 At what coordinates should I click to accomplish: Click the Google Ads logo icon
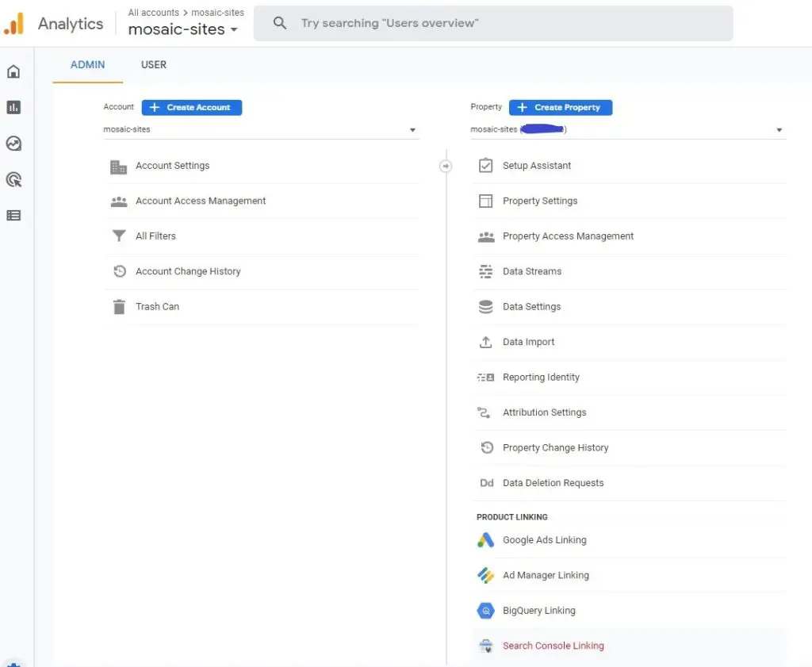pyautogui.click(x=486, y=539)
